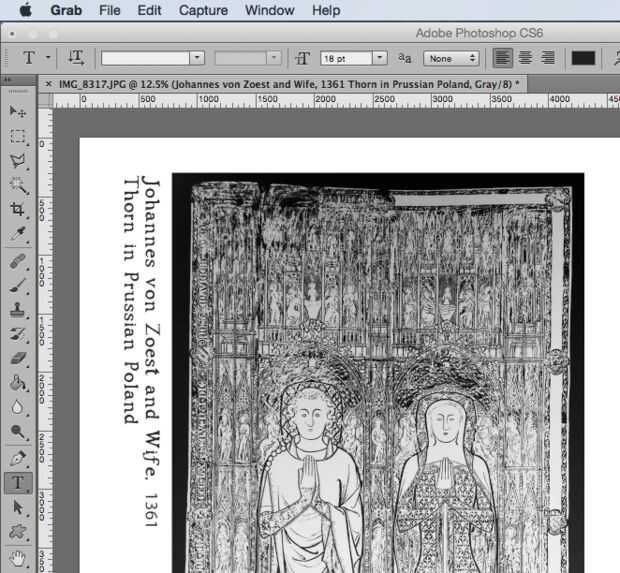Select the Healing Brush tool
This screenshot has height=573, width=620.
click(x=17, y=261)
